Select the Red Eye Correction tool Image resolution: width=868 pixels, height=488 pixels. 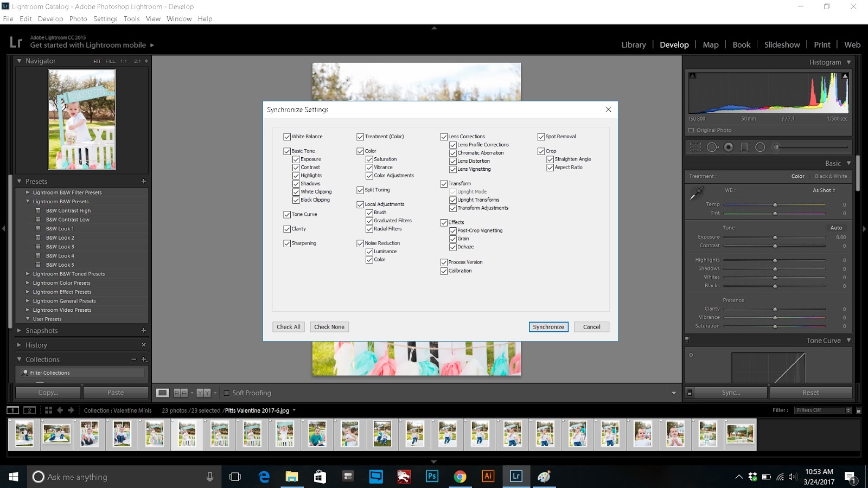[729, 146]
